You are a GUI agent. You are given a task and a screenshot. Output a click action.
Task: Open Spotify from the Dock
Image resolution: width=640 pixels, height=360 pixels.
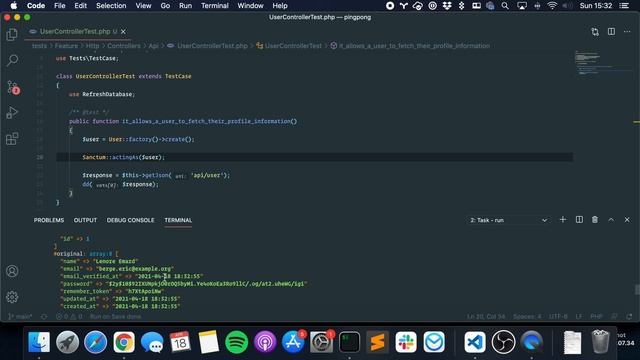pos(236,342)
